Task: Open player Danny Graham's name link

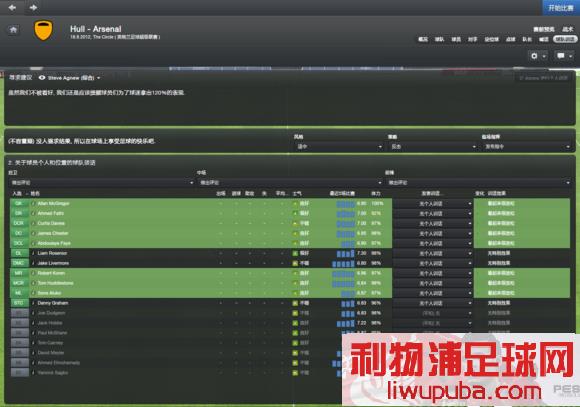Action: (53, 303)
